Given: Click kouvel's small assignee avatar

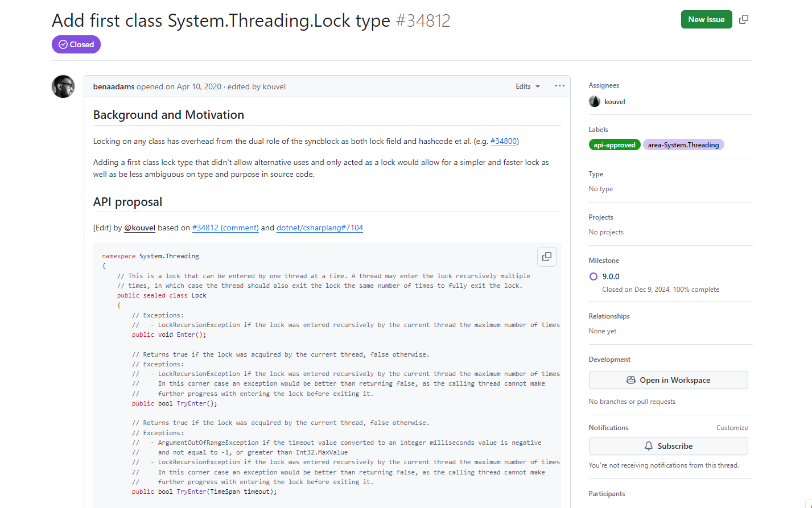Looking at the screenshot, I should (x=595, y=101).
